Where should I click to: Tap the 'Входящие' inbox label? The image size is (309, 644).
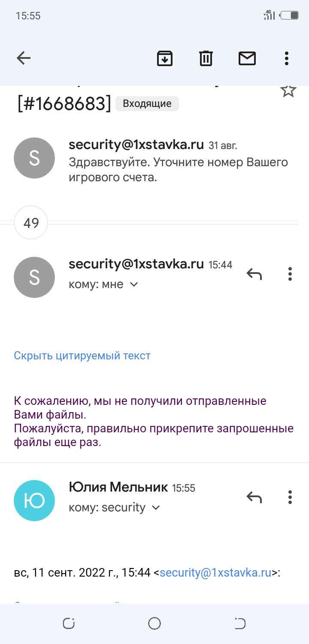[x=147, y=103]
